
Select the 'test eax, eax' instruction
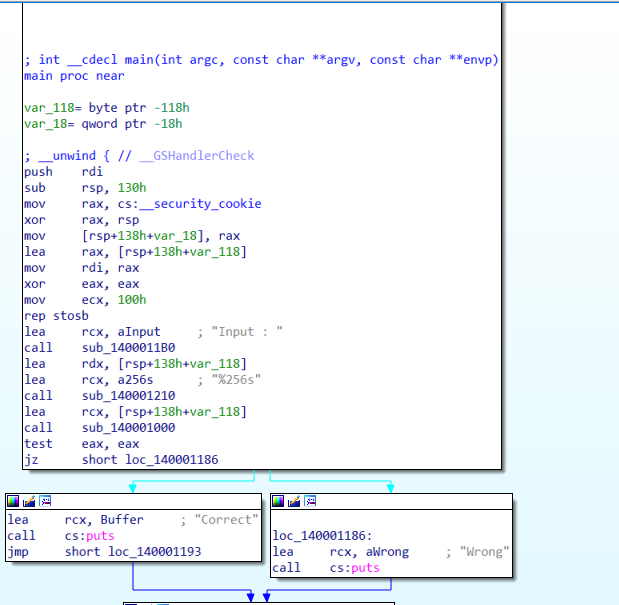point(81,444)
